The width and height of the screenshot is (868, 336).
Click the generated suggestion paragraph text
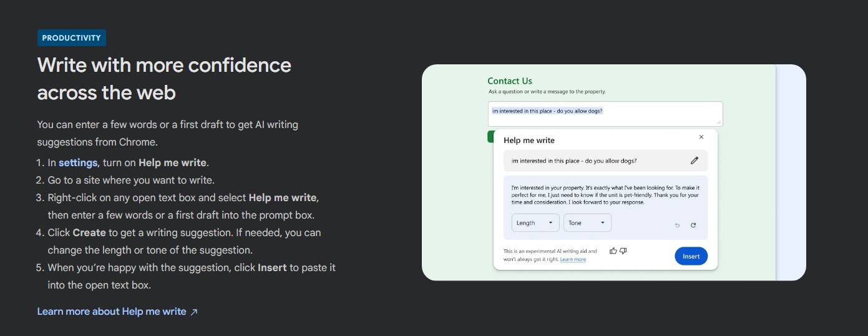(x=605, y=195)
